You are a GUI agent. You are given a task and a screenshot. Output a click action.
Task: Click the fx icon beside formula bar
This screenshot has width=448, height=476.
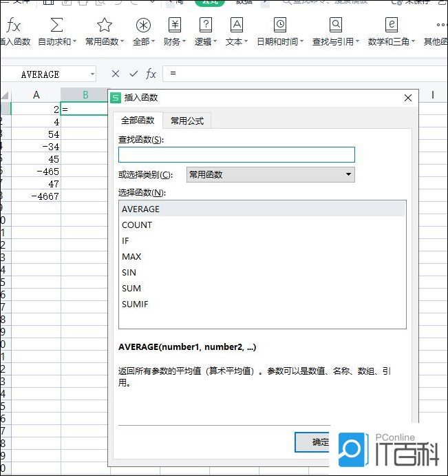coord(151,74)
